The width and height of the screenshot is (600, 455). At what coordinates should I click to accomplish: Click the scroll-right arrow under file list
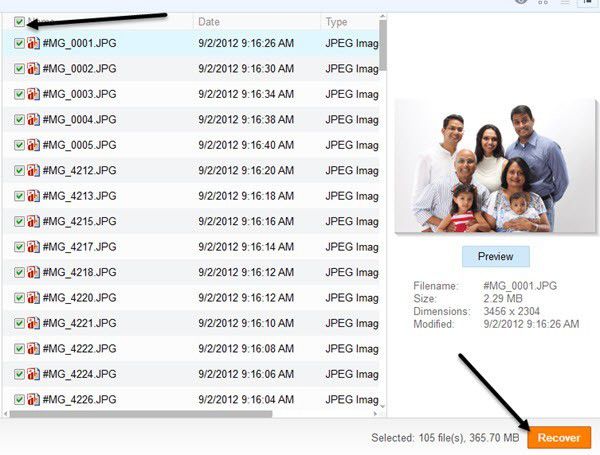tap(375, 414)
